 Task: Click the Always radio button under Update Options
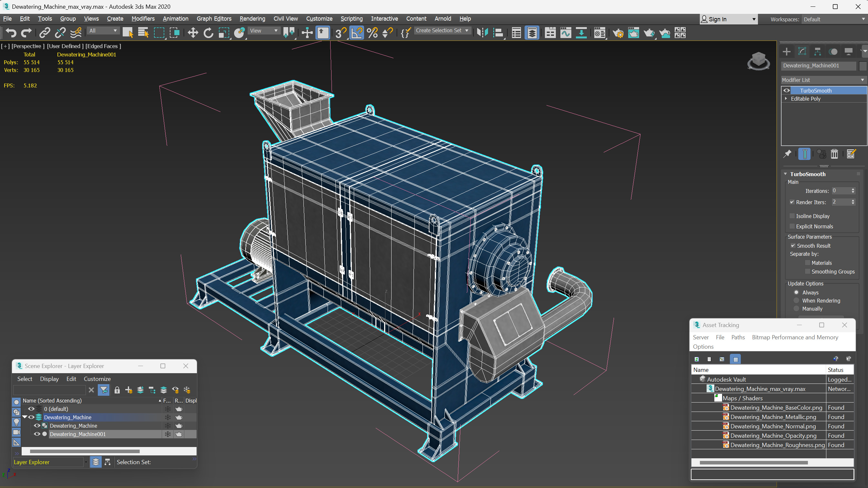click(x=796, y=292)
